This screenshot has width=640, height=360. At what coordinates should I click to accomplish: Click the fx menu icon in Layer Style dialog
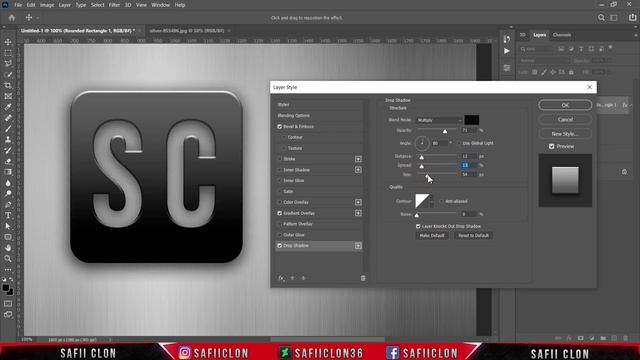281,278
